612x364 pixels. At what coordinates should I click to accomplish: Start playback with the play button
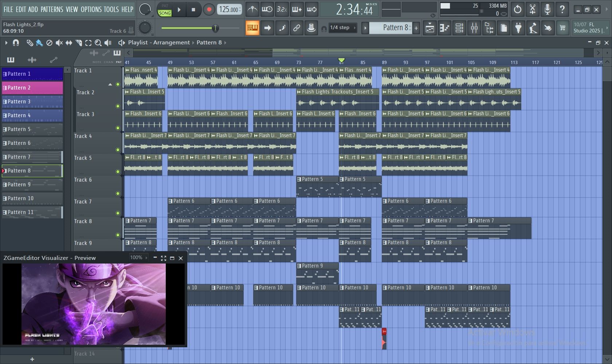179,10
